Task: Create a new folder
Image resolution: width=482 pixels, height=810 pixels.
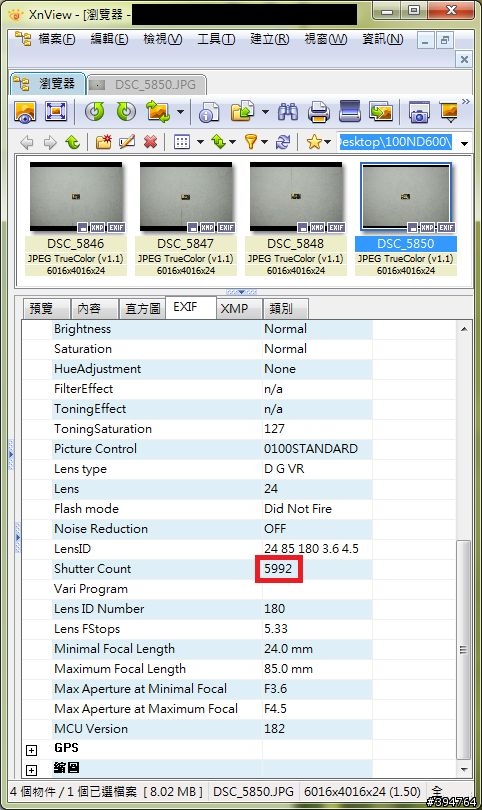Action: click(x=103, y=142)
